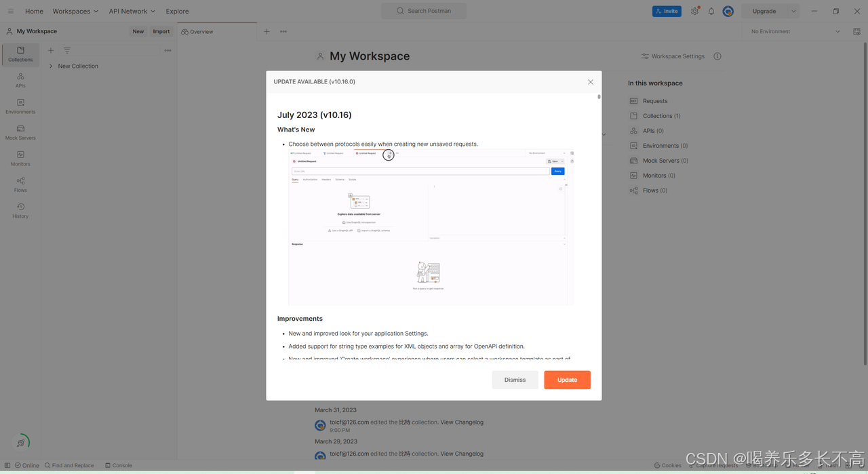Select Environments in the left sidebar
Viewport: 868px width, 474px height.
coord(20,106)
